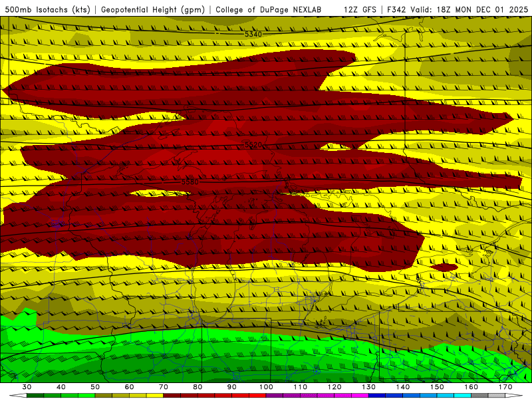Pick the cyan color bar swatch right of 150

(x=446, y=396)
